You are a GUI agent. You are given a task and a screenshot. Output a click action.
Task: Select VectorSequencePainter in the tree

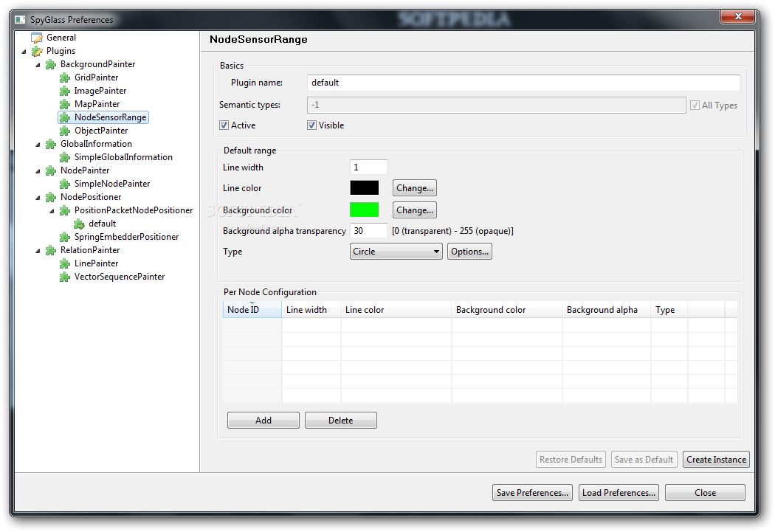120,277
